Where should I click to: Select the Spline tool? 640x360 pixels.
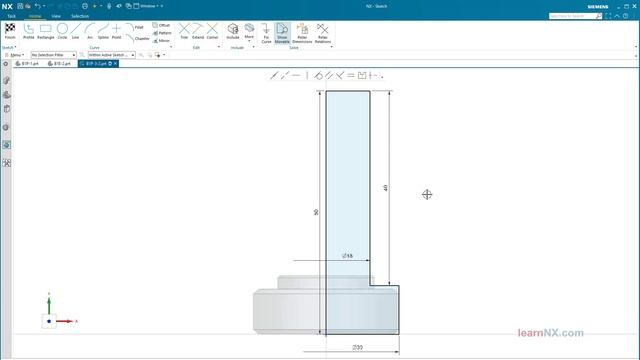pos(103,31)
